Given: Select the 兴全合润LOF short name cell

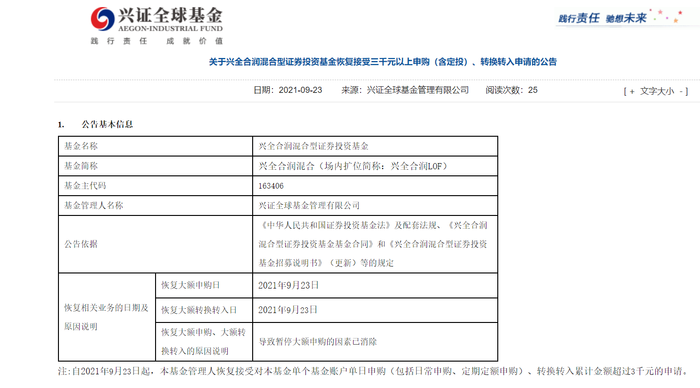Looking at the screenshot, I should point(375,166).
